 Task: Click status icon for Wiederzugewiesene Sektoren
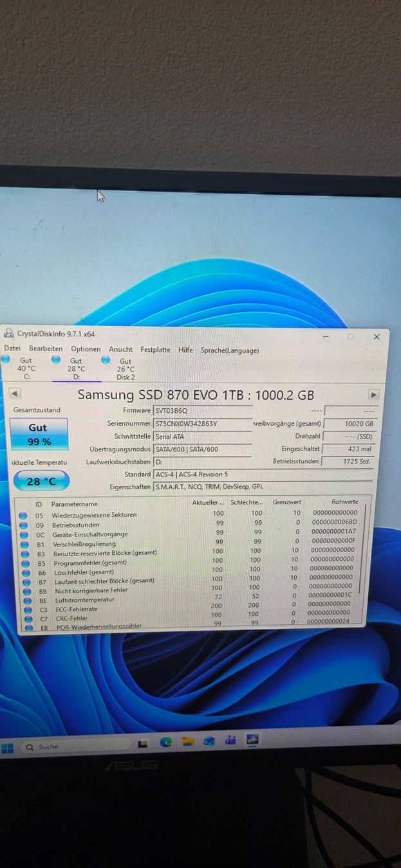(x=23, y=515)
